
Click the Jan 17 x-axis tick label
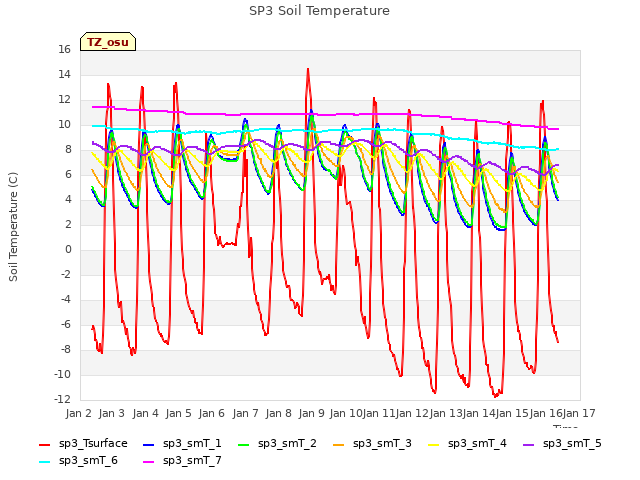579,413
